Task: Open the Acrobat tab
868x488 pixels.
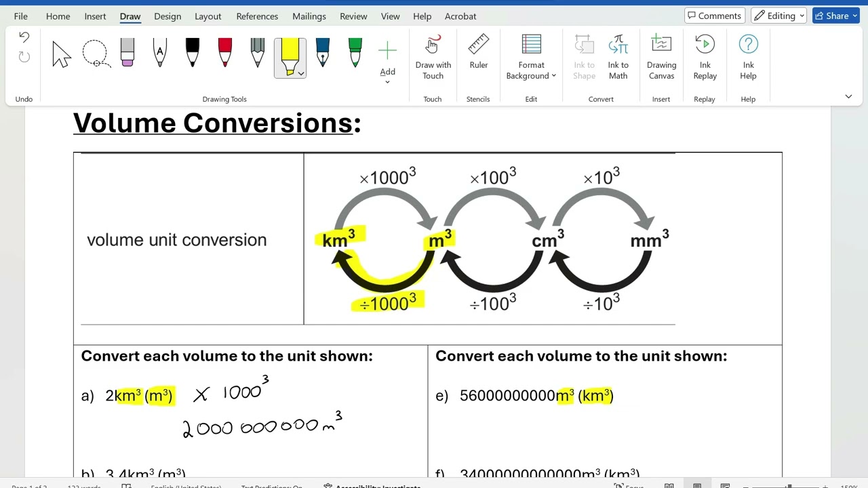Action: (460, 16)
